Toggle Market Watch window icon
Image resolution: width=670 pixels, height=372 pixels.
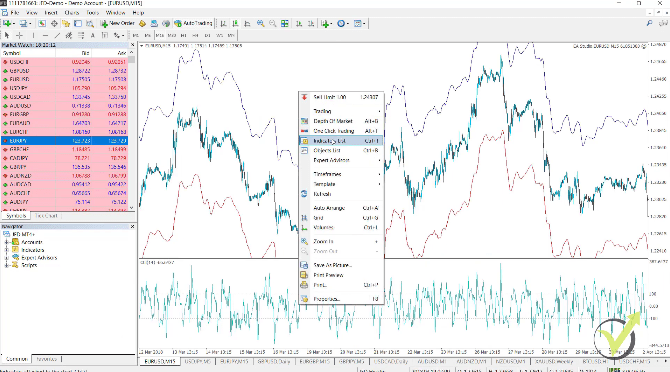tap(42, 23)
